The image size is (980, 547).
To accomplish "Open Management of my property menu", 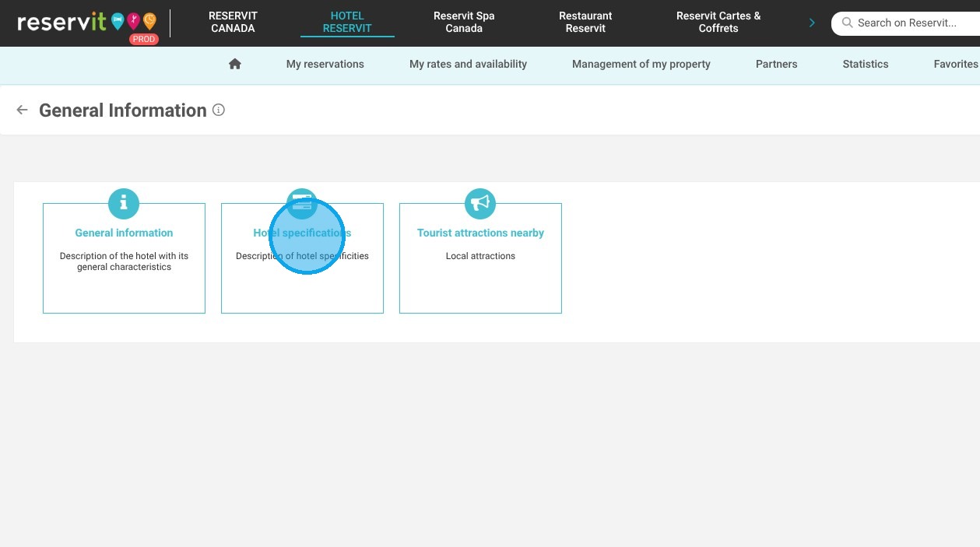I will point(641,64).
